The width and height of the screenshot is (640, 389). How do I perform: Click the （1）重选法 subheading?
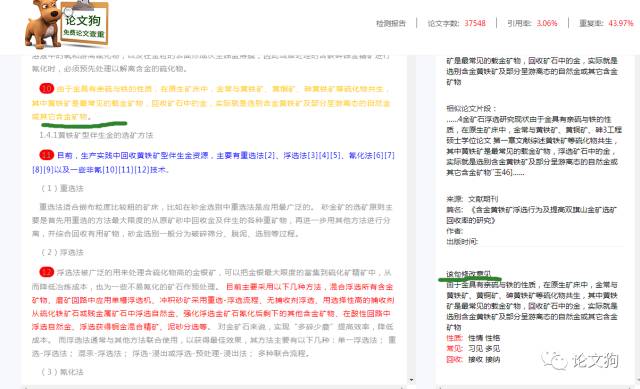[62, 188]
